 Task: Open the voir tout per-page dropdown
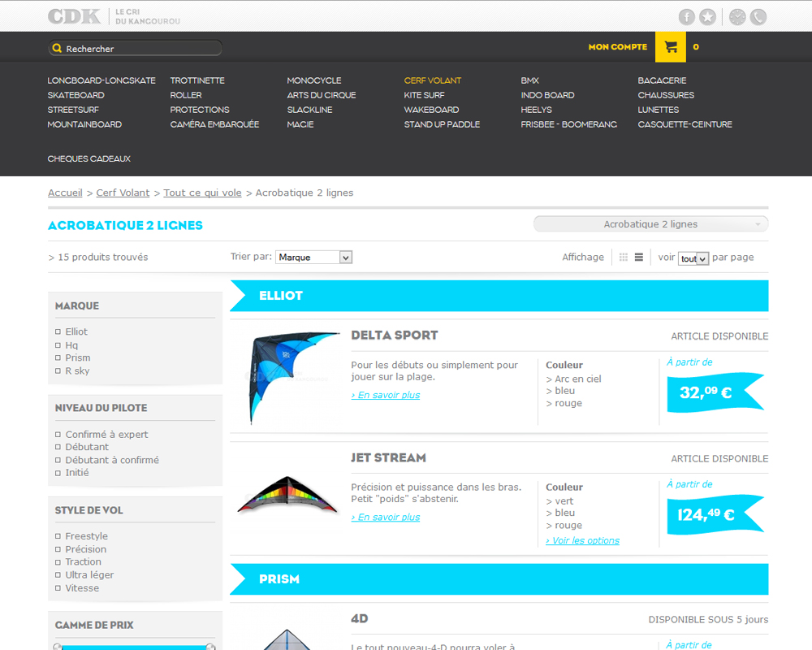point(693,258)
